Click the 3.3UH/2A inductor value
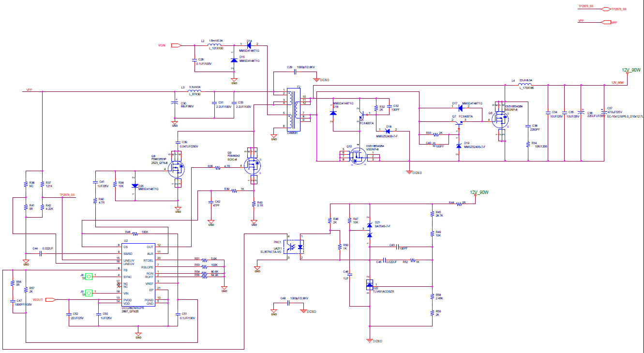This screenshot has width=644, height=353. pos(195,87)
